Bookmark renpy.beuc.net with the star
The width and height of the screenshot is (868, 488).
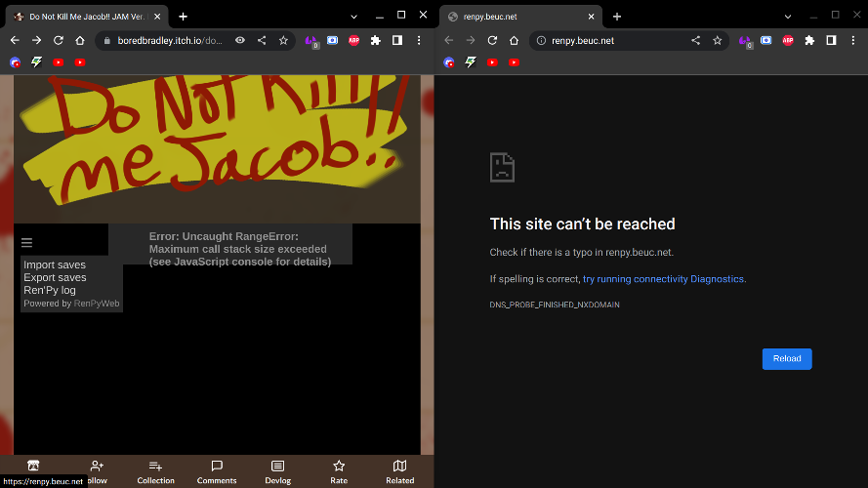718,40
